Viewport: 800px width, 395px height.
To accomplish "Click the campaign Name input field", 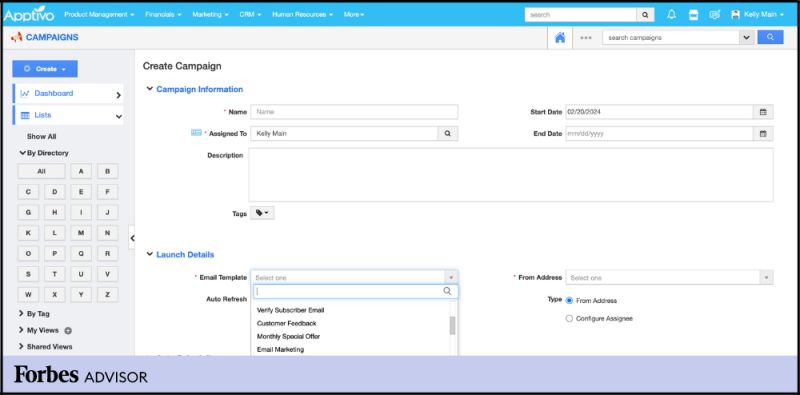I will click(354, 112).
